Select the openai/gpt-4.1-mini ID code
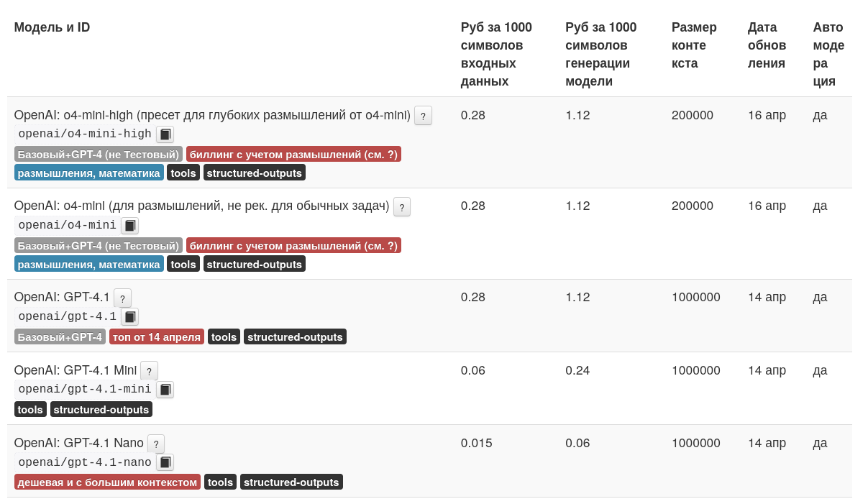This screenshot has height=504, width=868. coord(85,389)
